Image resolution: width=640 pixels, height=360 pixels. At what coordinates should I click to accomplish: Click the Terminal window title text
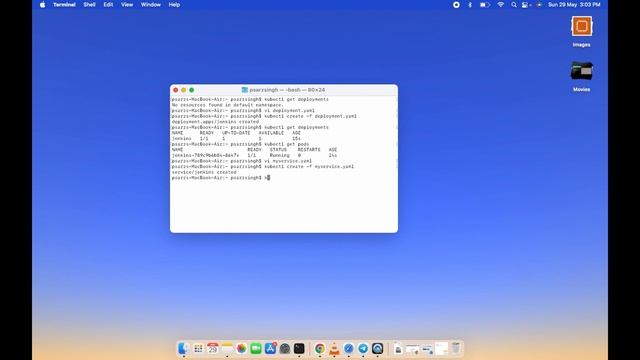click(x=287, y=90)
